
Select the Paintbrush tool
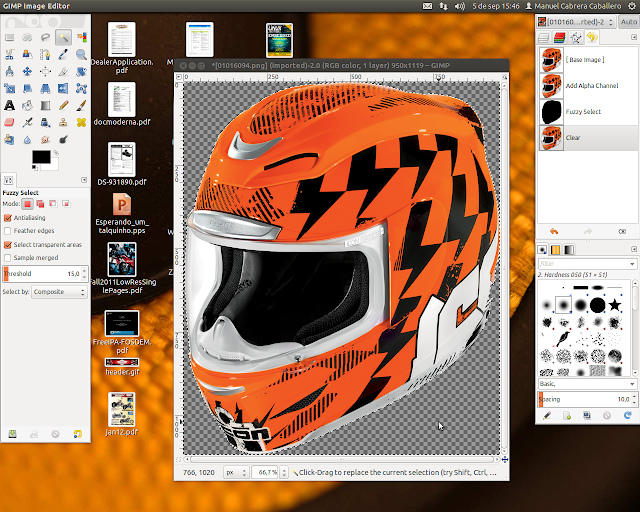pyautogui.click(x=81, y=105)
